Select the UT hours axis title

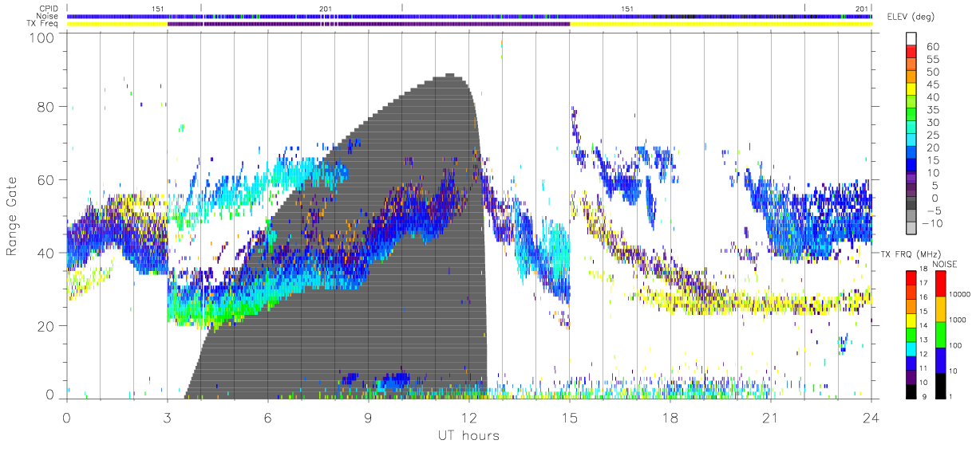[x=468, y=436]
